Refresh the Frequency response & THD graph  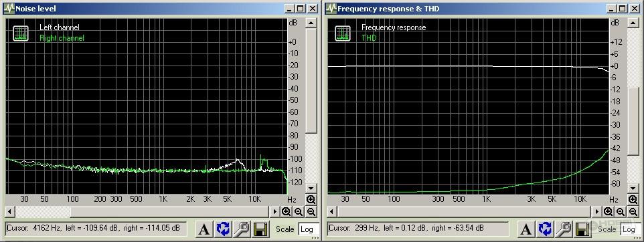point(545,229)
